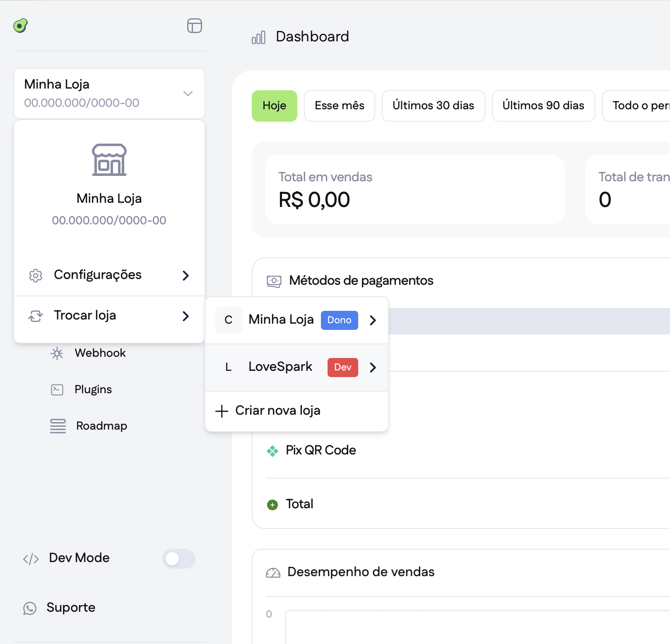Open Roadmap in sidebar menu
670x644 pixels.
(102, 426)
